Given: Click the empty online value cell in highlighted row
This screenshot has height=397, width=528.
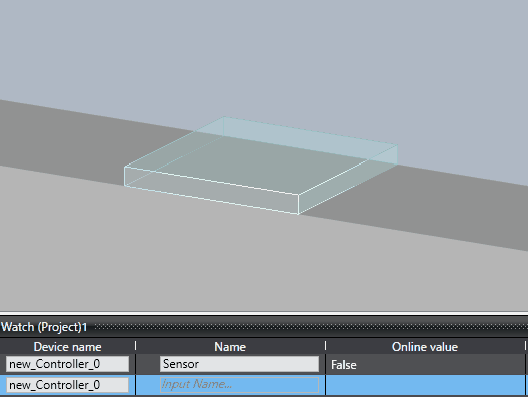Looking at the screenshot, I should pos(425,385).
